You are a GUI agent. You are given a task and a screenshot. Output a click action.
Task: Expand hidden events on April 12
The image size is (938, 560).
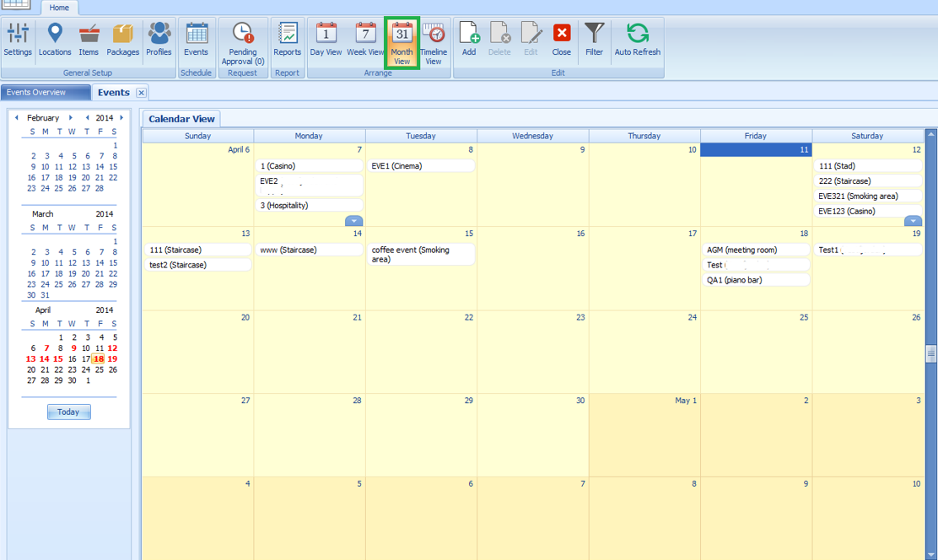click(x=913, y=220)
